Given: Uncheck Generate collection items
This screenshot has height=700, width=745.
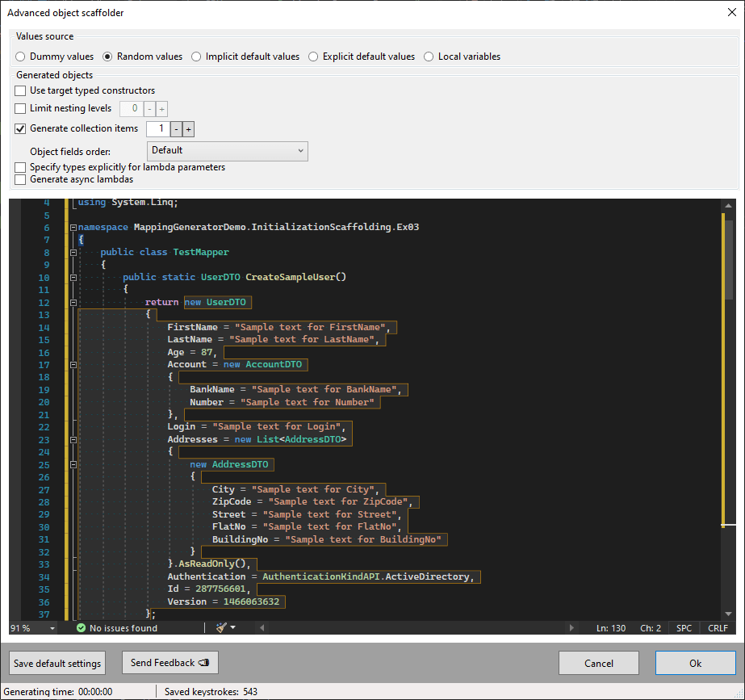Looking at the screenshot, I should click(19, 128).
